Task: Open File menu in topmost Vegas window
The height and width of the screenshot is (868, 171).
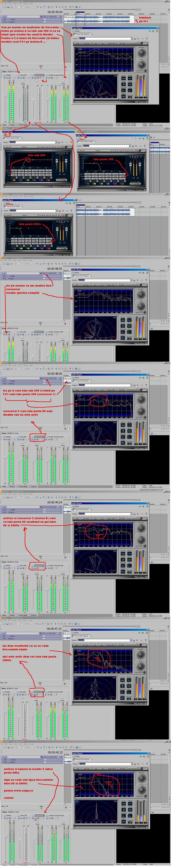Action: coord(2,4)
